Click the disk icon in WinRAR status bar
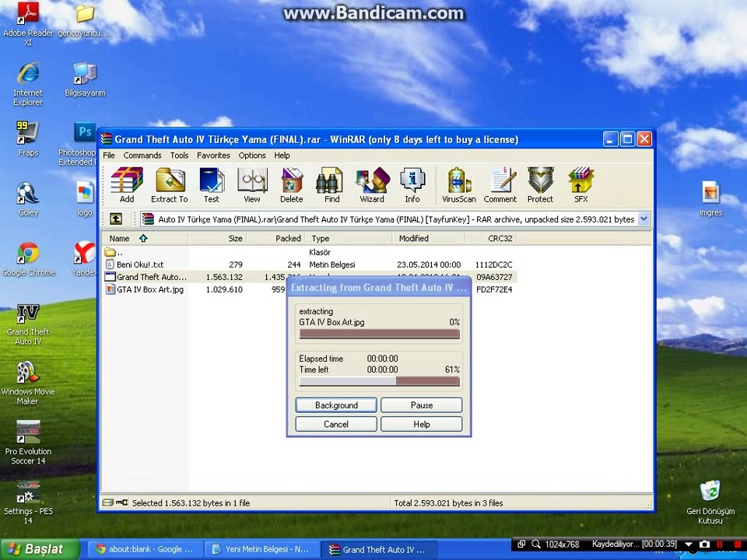Screen dimensions: 747x560 [108, 502]
